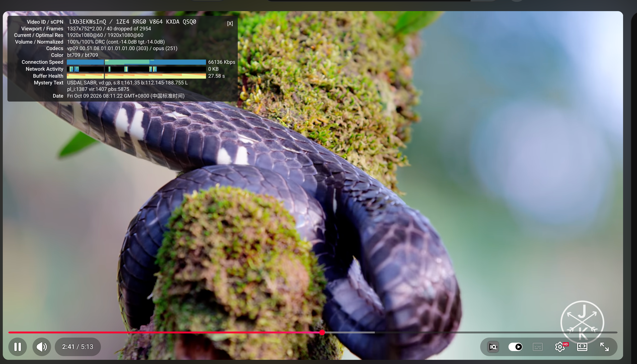Seek into the gray buffered timeline portion
637x364 pixels.
pyautogui.click(x=350, y=332)
